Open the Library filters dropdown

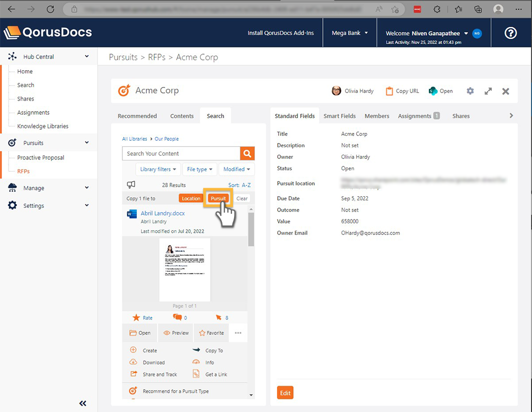click(158, 169)
